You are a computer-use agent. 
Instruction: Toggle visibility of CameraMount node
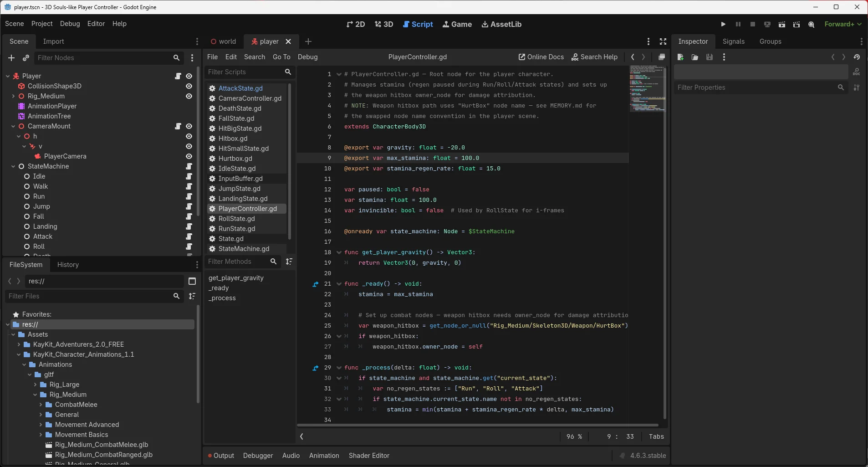click(x=189, y=126)
